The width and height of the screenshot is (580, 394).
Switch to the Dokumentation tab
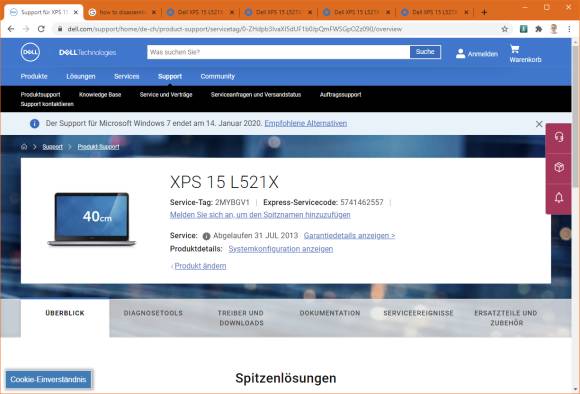pos(330,313)
